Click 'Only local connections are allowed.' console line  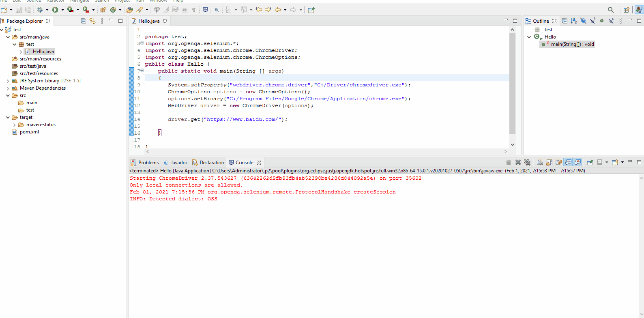187,185
